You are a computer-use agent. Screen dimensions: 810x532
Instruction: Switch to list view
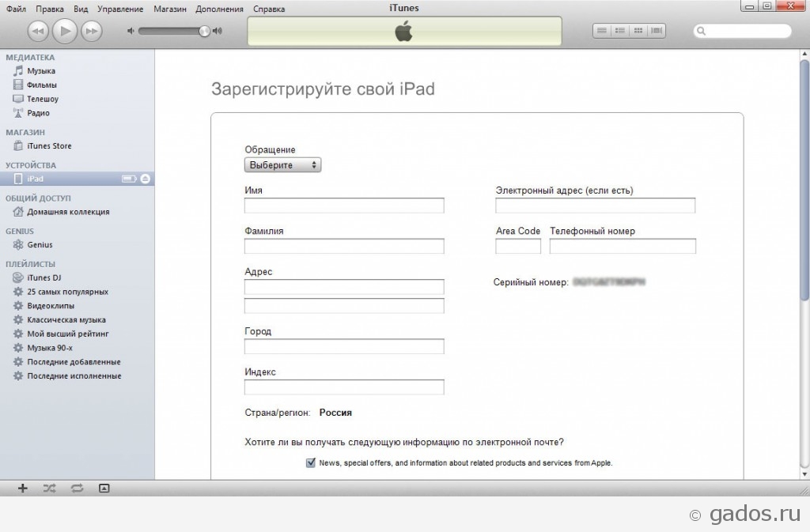[602, 31]
